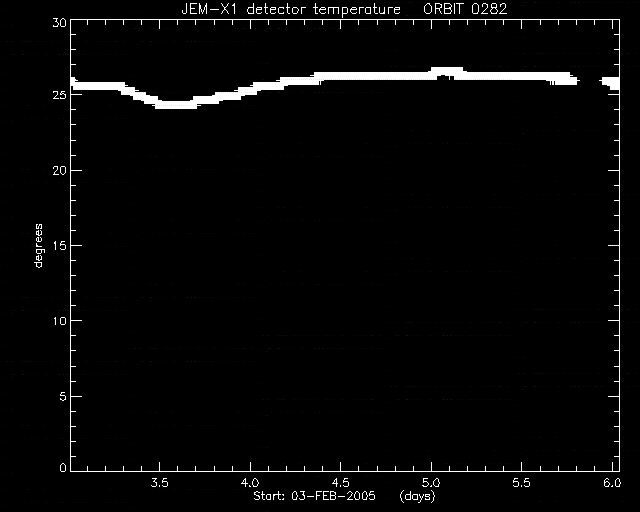Click the 20 y-axis tick label

[59, 171]
